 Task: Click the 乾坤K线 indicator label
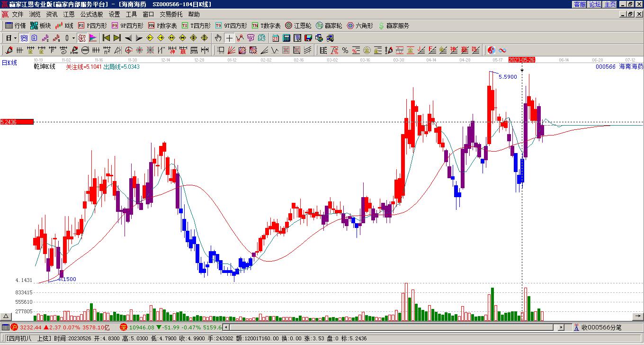45,67
